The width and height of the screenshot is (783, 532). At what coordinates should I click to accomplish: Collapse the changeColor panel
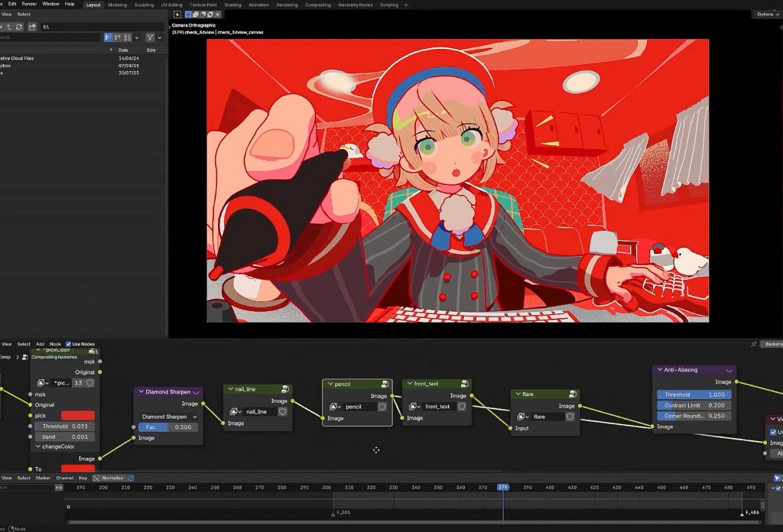tap(38, 446)
